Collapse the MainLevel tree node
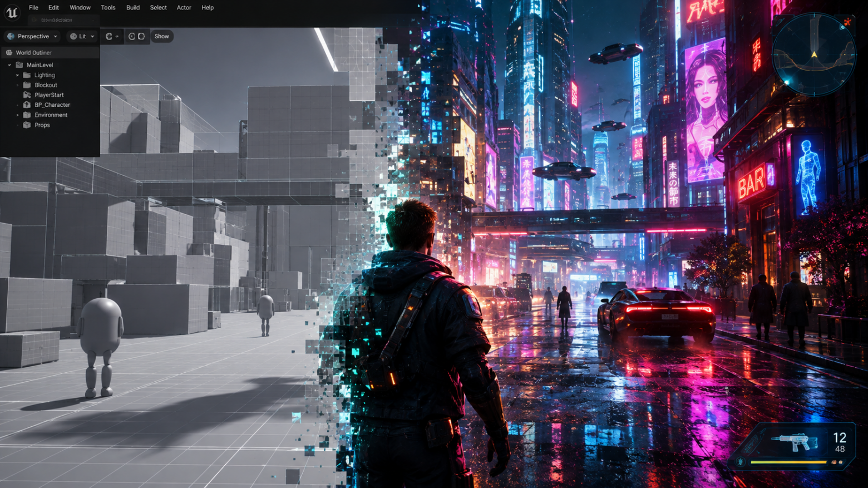868x488 pixels. pyautogui.click(x=9, y=65)
